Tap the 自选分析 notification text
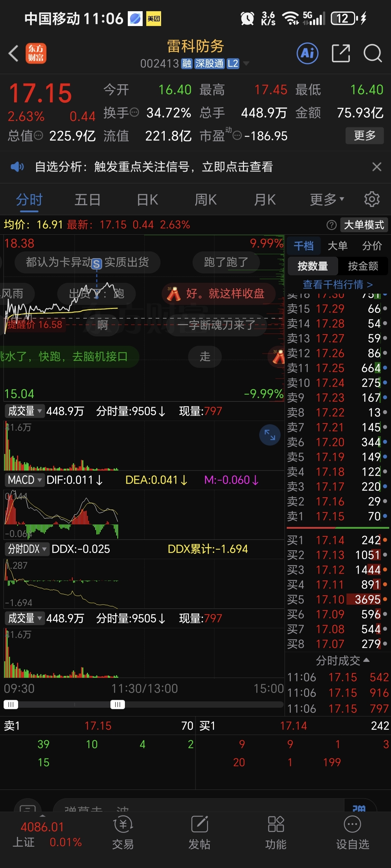Viewport: 391px width, 868px height. (154, 167)
